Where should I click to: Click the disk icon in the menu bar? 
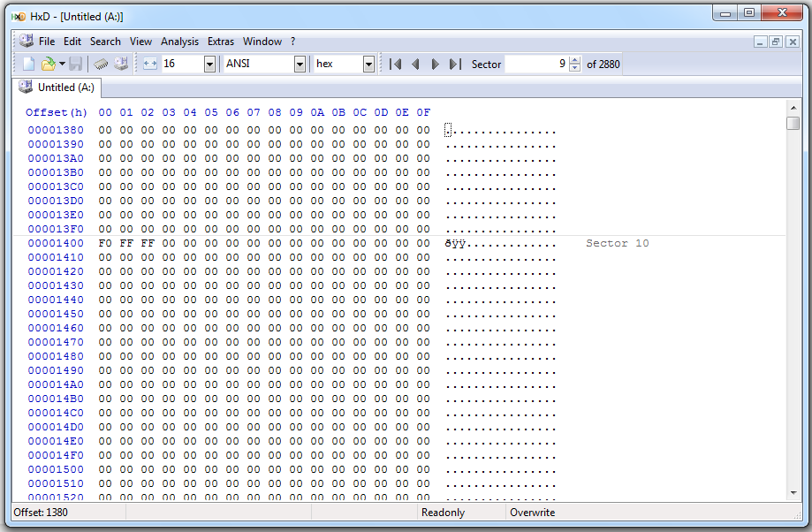26,41
